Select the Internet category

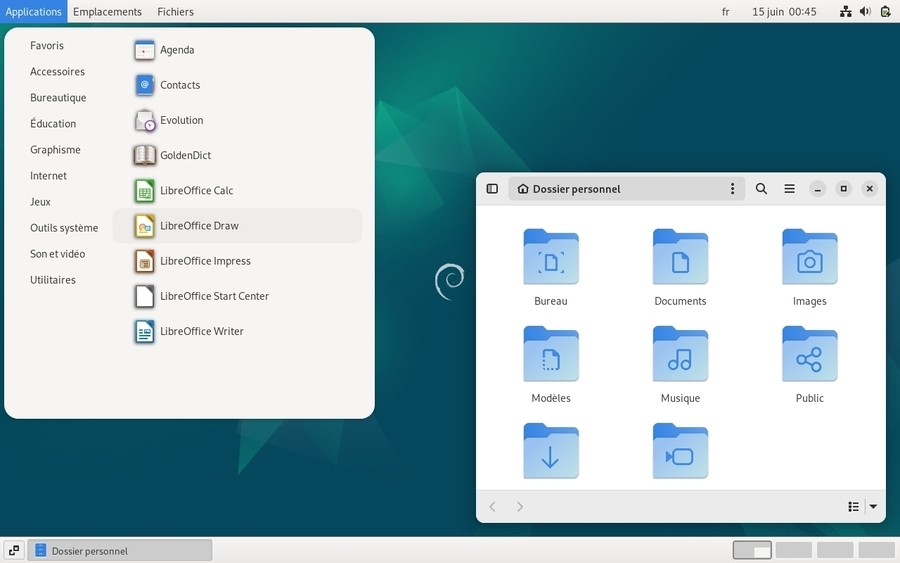48,176
